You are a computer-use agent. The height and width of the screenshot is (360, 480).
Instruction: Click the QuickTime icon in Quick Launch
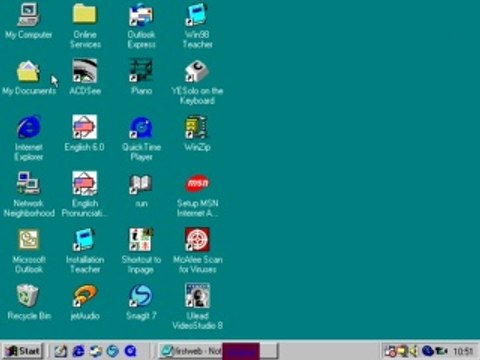(x=130, y=351)
